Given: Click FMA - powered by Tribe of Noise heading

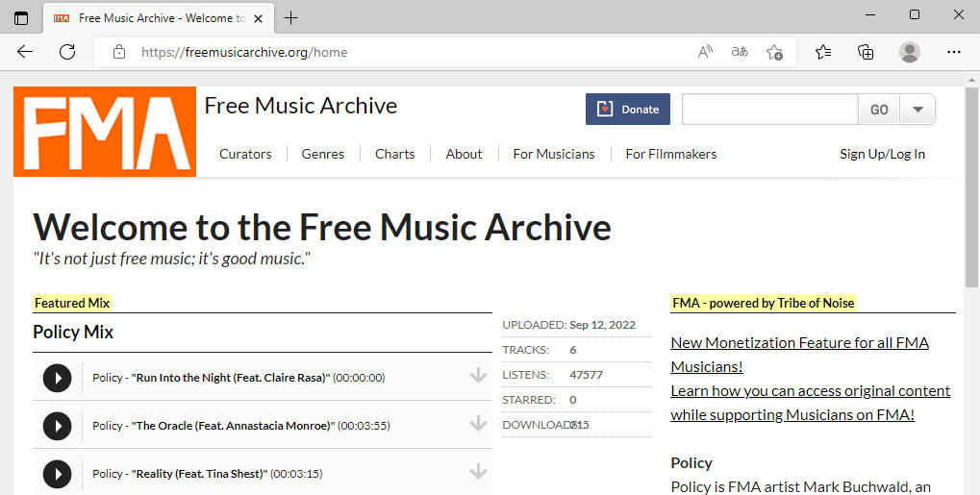Looking at the screenshot, I should point(763,303).
